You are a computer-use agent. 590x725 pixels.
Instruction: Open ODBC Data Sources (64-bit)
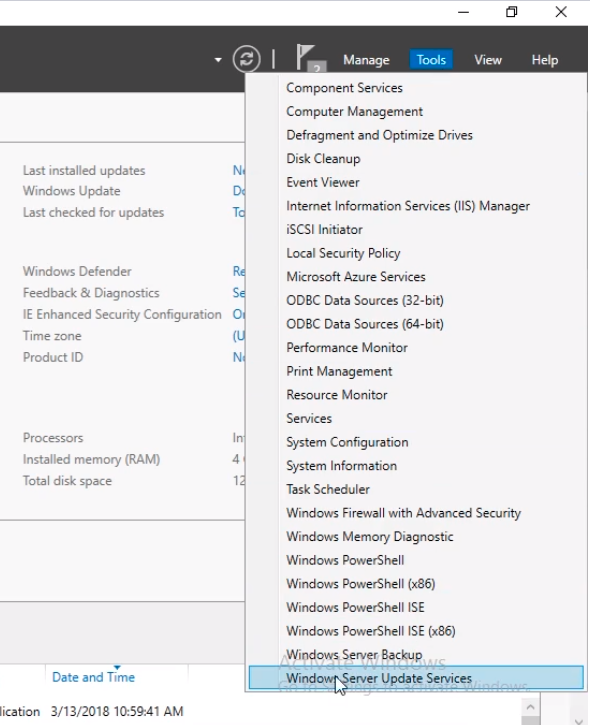pos(365,324)
